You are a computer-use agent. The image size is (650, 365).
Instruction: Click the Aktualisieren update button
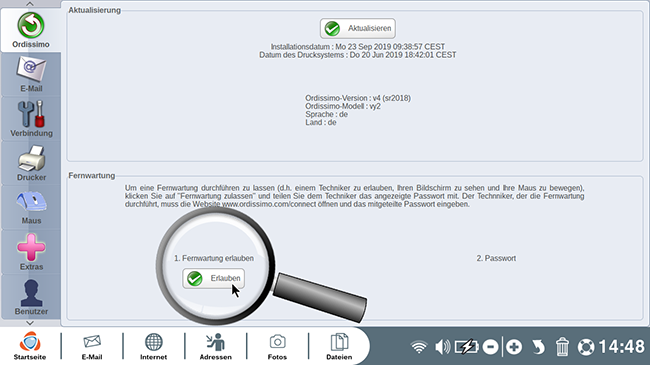(x=357, y=28)
